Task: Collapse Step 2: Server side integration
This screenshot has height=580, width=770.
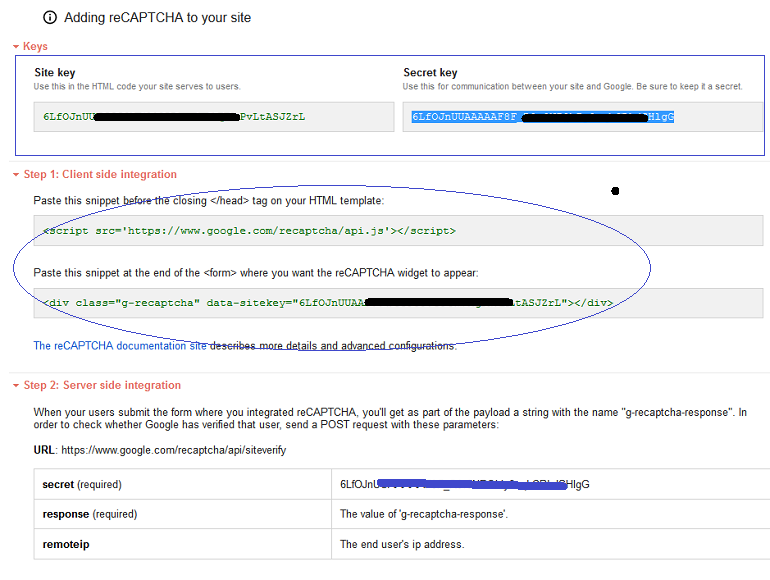Action: [97, 385]
